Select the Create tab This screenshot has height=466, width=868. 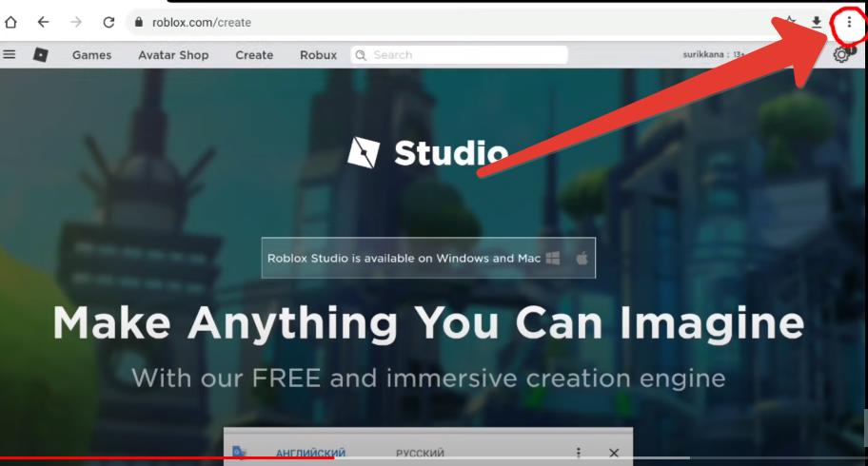tap(254, 55)
